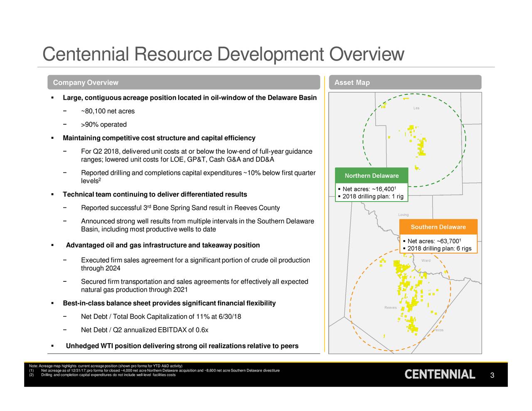Click the Loving county label on map
This screenshot has width=532, height=411.
point(403,215)
